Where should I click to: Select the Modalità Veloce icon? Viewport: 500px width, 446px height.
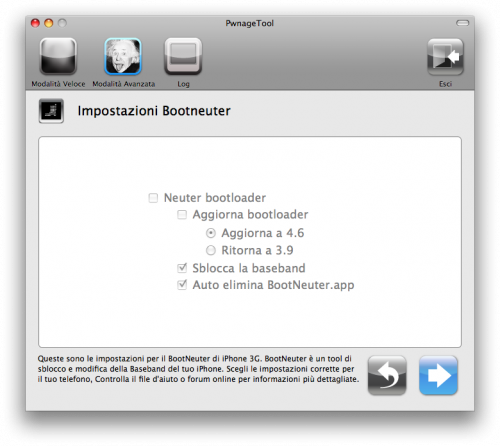point(58,56)
